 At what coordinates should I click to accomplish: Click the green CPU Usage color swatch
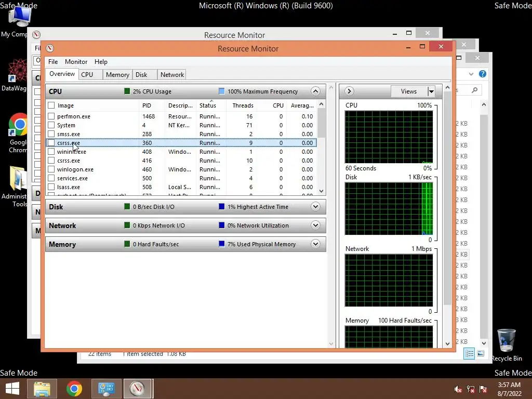tap(127, 91)
